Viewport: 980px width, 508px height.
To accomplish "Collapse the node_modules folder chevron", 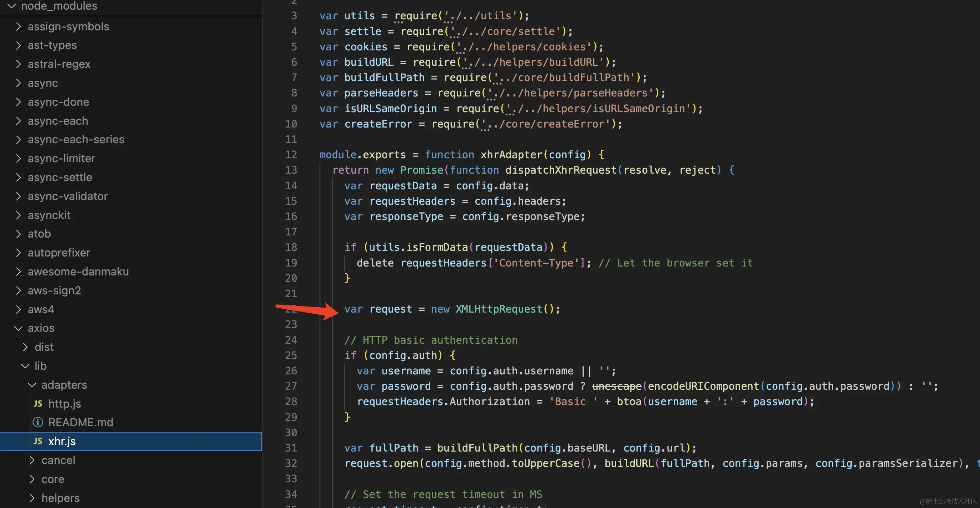I will [11, 6].
